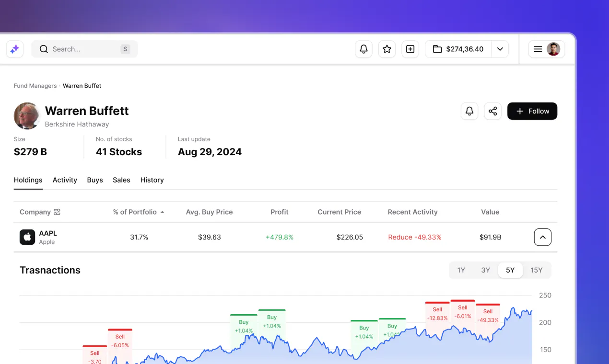Open favorites star icon in top bar
Screen dimensions: 609x364
[387, 49]
